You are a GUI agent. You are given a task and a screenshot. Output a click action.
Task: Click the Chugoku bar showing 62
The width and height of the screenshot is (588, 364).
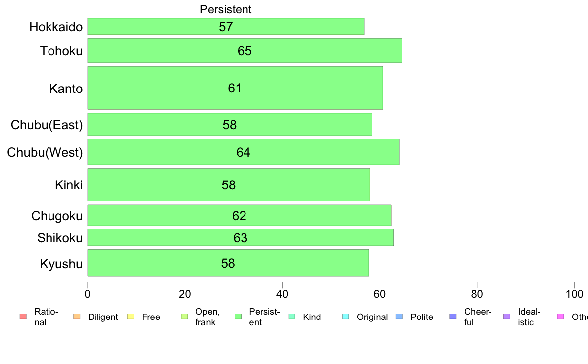[239, 215]
